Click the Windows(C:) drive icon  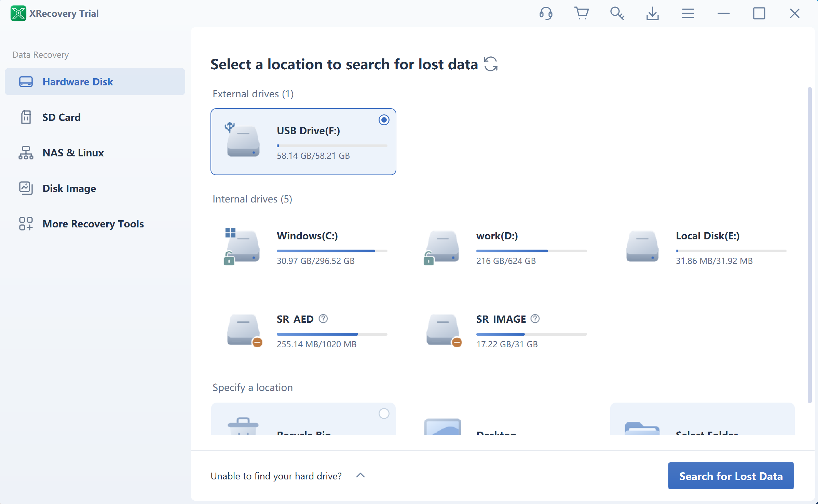point(242,246)
